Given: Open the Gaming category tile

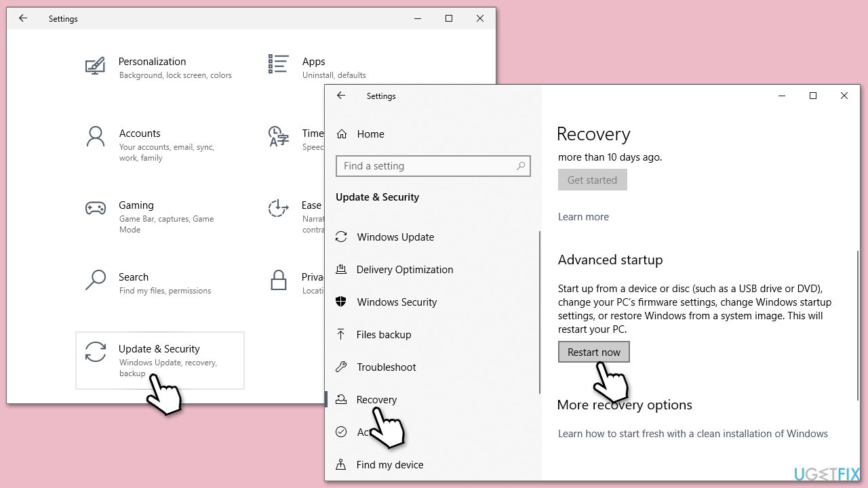Looking at the screenshot, I should tap(160, 217).
